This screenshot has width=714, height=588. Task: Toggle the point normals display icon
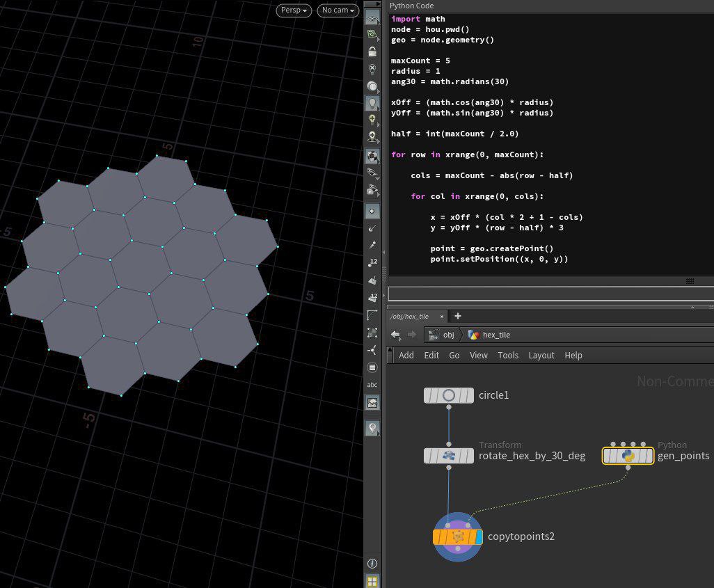click(x=372, y=228)
